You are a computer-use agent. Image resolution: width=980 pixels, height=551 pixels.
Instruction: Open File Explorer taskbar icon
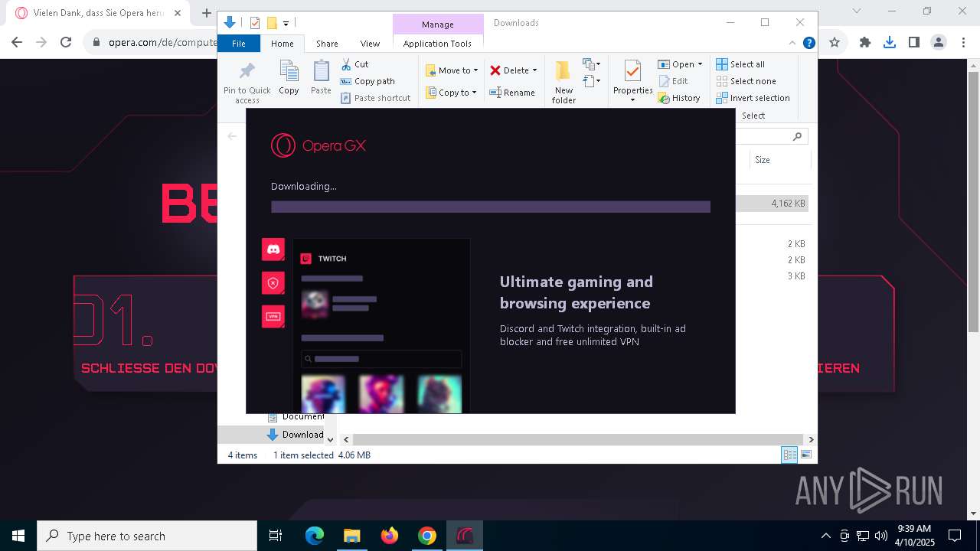point(351,536)
